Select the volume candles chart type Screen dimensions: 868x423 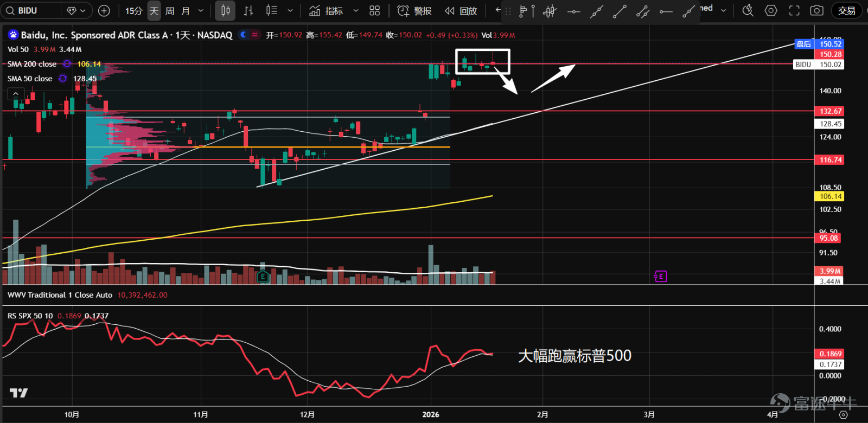click(272, 10)
